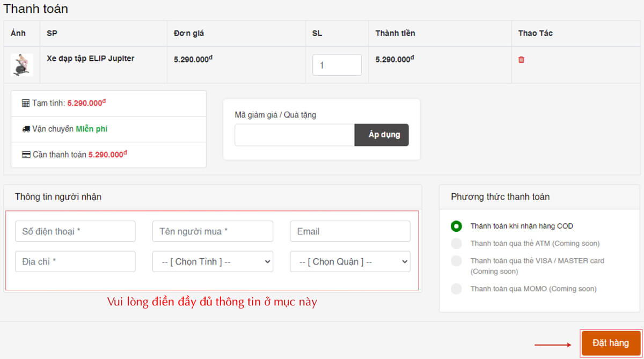Select the ATM card payment option
This screenshot has height=359, width=644.
pyautogui.click(x=456, y=244)
